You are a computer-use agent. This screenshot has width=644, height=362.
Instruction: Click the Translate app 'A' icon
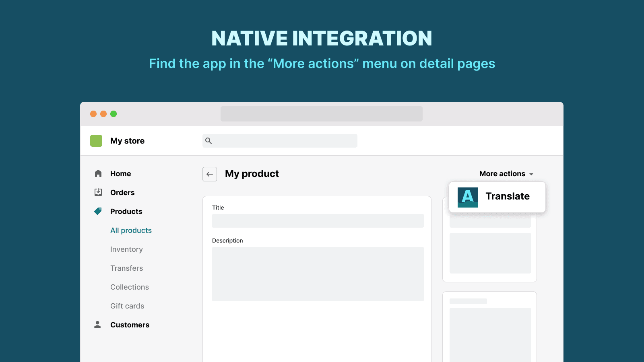pyautogui.click(x=467, y=197)
